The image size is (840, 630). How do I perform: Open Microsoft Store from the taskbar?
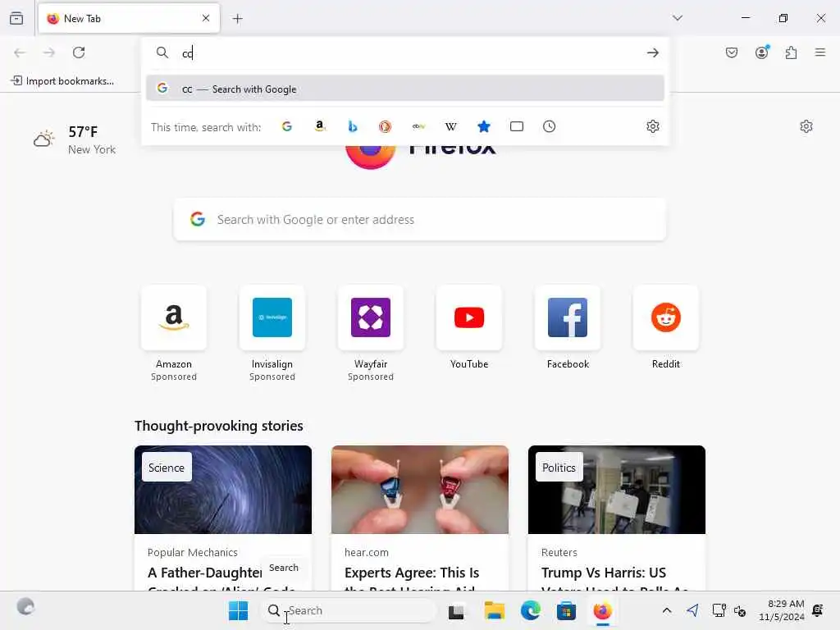pyautogui.click(x=566, y=610)
